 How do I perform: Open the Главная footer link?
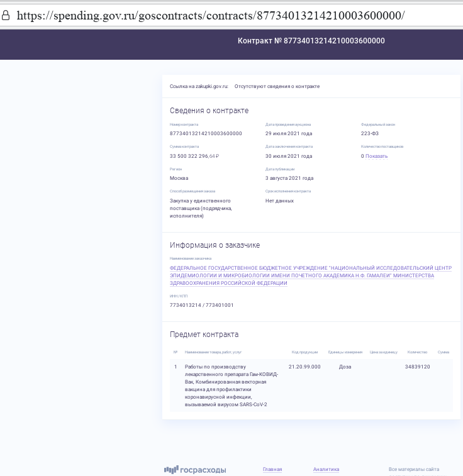272,469
